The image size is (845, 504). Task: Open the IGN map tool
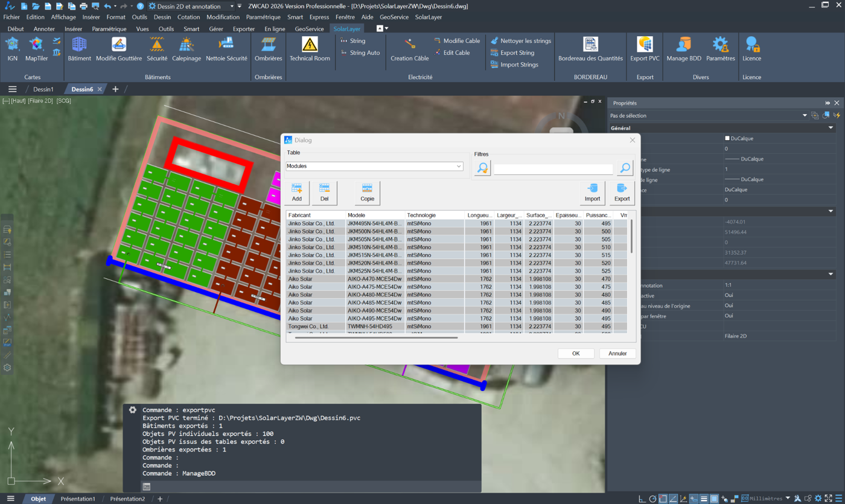[12, 49]
